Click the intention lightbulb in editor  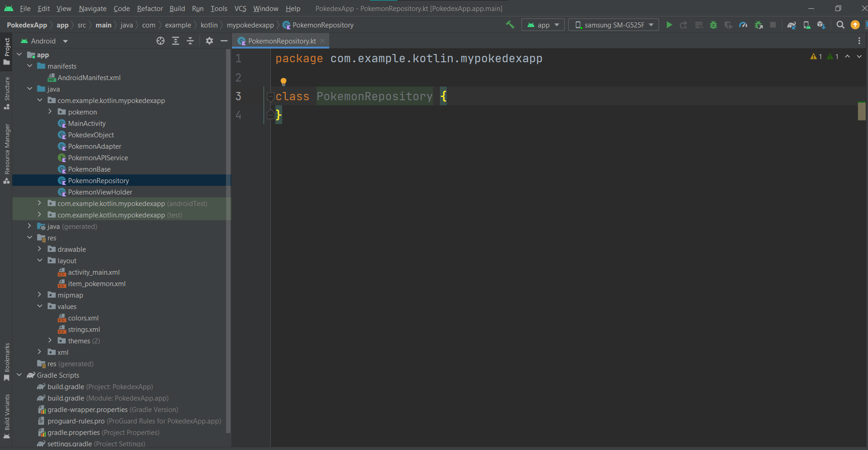[x=284, y=82]
